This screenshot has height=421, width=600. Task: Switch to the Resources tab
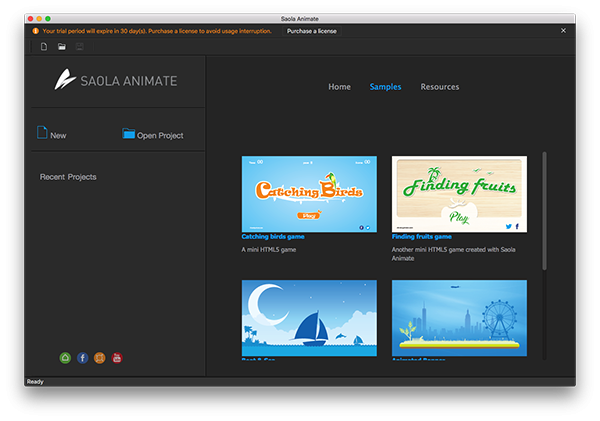coord(440,87)
